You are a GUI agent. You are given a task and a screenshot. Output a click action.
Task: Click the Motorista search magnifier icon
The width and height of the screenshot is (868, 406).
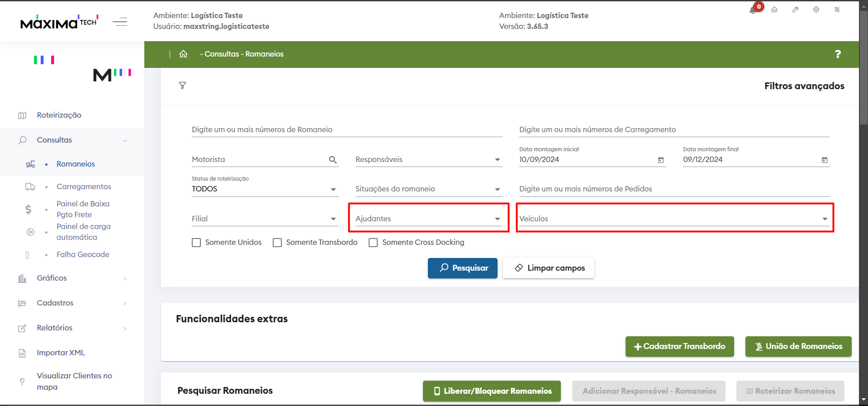(333, 160)
